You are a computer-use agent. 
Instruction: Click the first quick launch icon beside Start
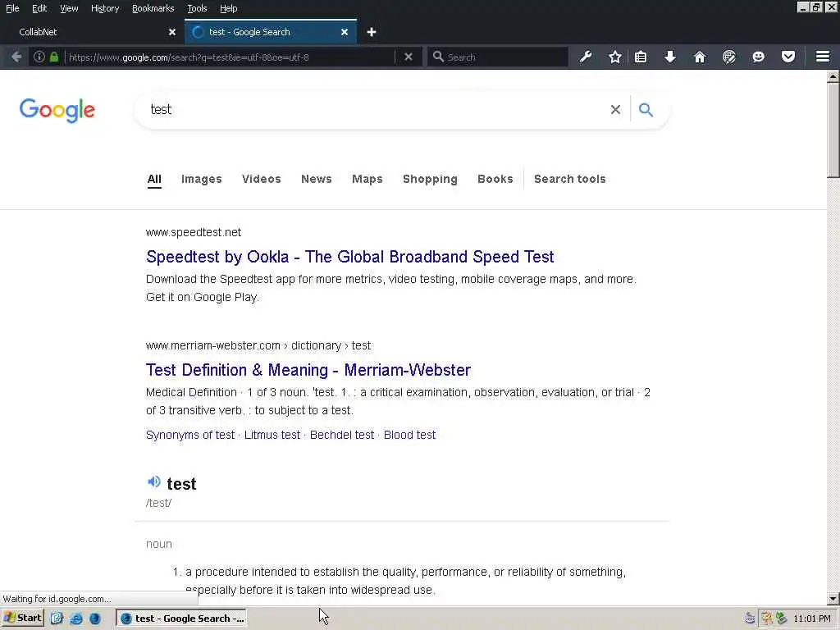(x=57, y=619)
